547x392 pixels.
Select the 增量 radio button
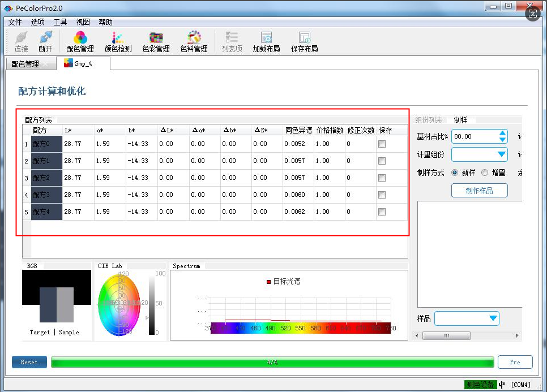pos(485,173)
